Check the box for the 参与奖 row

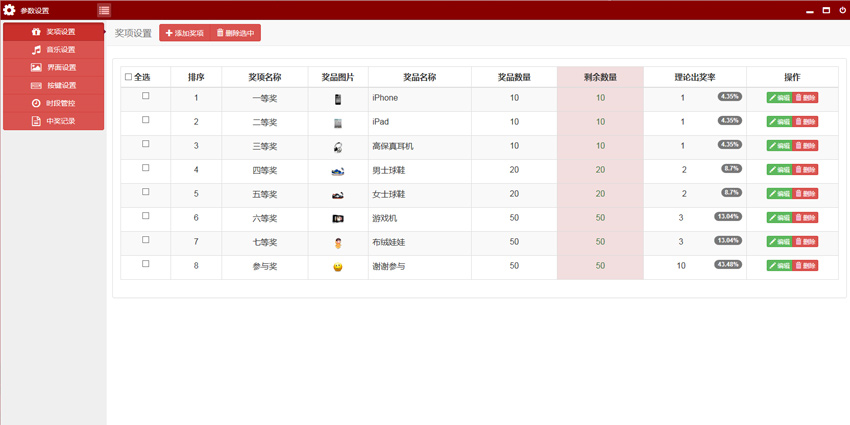pyautogui.click(x=145, y=263)
